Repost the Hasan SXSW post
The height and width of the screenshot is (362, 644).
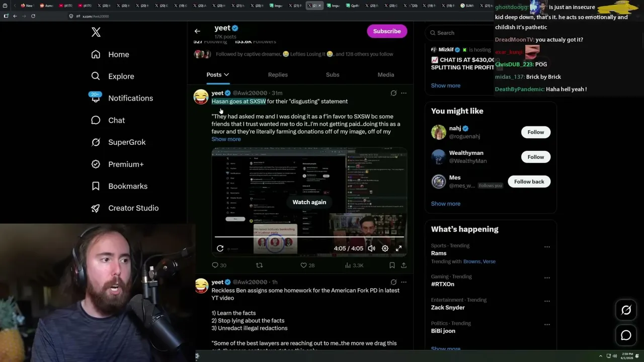pos(260,265)
